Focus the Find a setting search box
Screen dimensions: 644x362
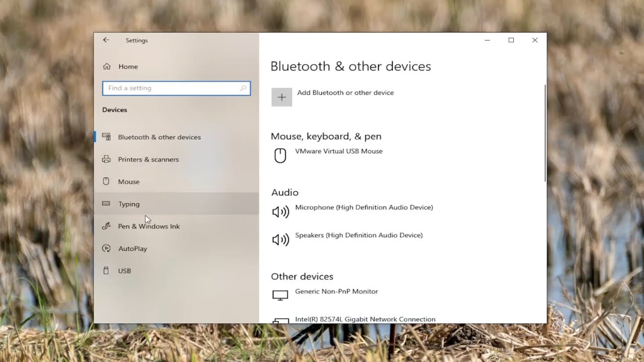tap(176, 88)
